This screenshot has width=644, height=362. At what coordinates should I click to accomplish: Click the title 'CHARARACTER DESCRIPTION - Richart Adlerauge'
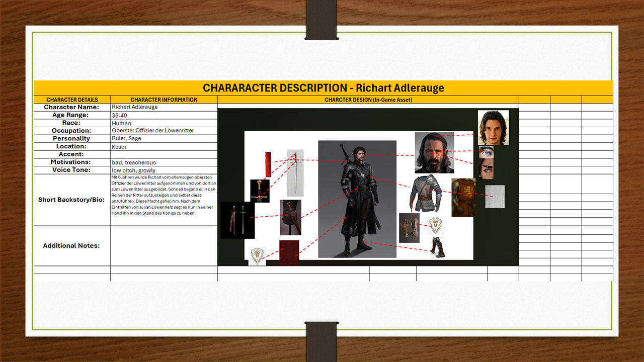point(324,88)
